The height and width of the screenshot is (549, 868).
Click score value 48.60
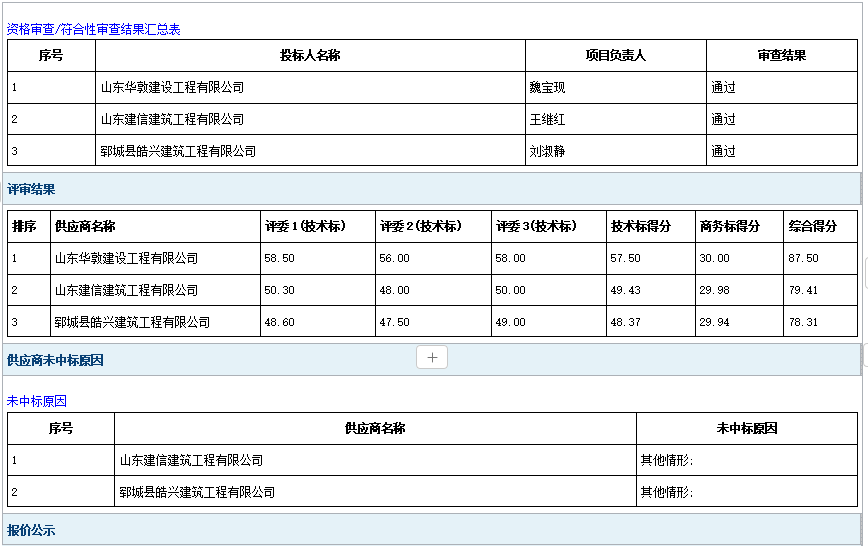coord(280,323)
